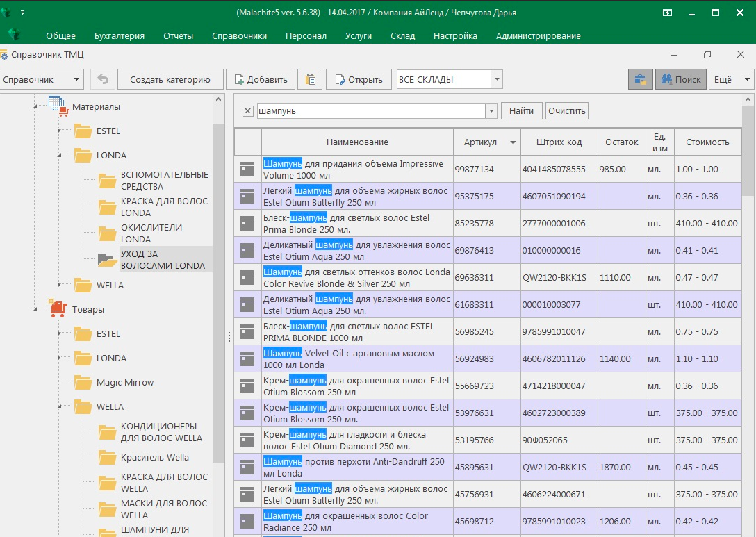Collapse the LONDA folder under Материалы

[x=60, y=156]
